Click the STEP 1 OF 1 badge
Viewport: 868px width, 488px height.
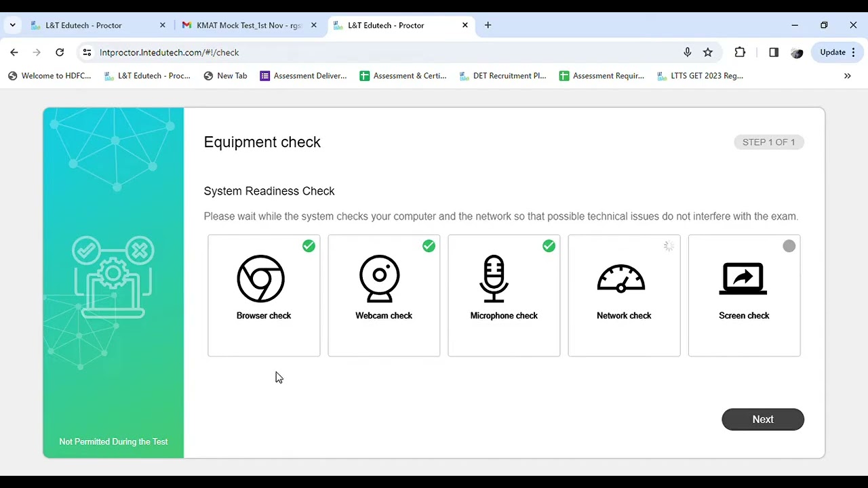[769, 142]
